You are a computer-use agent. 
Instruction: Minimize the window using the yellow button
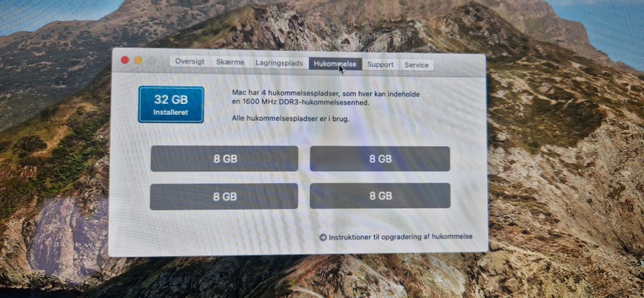[x=138, y=60]
